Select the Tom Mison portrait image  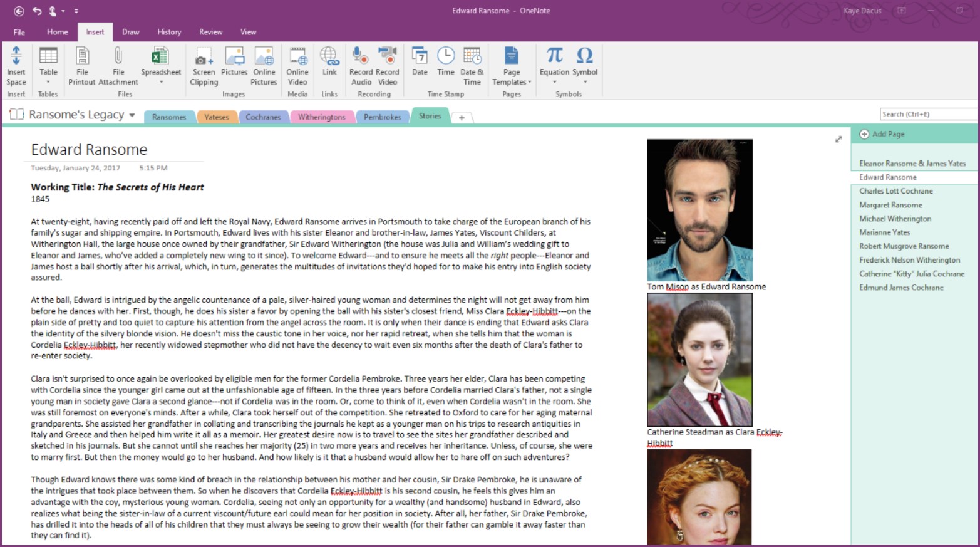(699, 210)
